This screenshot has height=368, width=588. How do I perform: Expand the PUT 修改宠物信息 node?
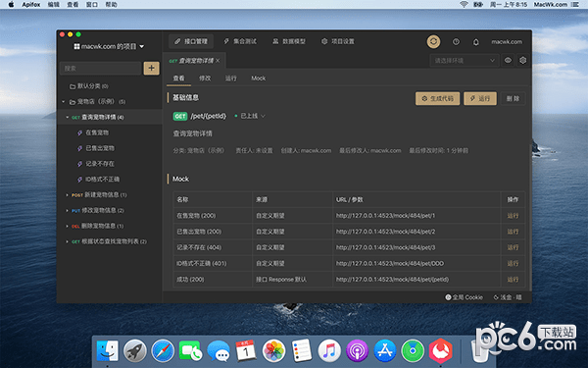click(67, 211)
